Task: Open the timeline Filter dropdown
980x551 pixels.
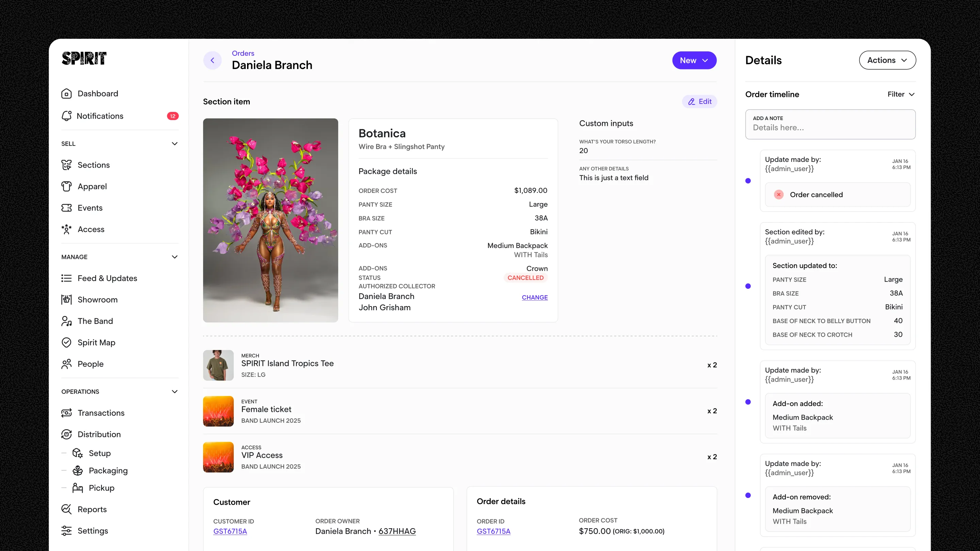Action: (901, 94)
